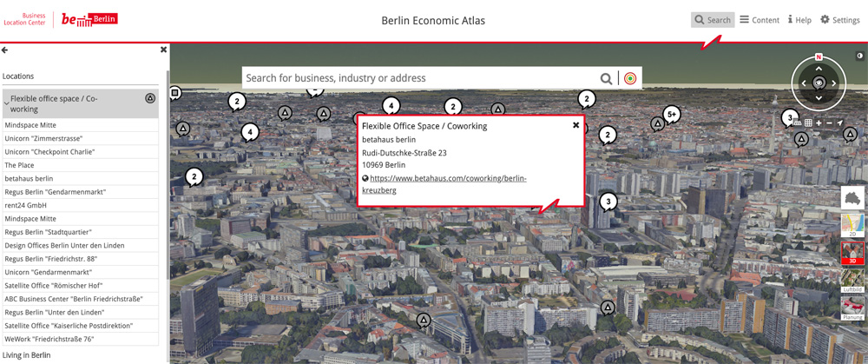Select Unicorn "Zimmerstrasse" in the list
This screenshot has width=868, height=364.
(80, 138)
